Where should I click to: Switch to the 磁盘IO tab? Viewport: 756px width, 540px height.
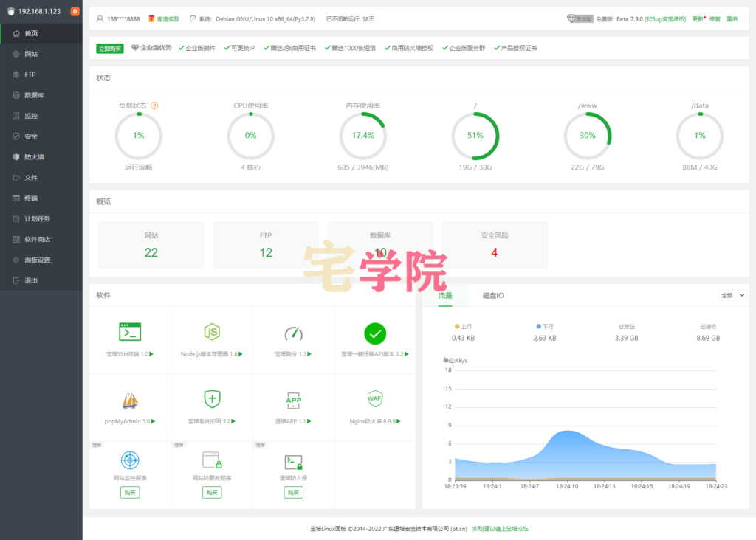(493, 295)
